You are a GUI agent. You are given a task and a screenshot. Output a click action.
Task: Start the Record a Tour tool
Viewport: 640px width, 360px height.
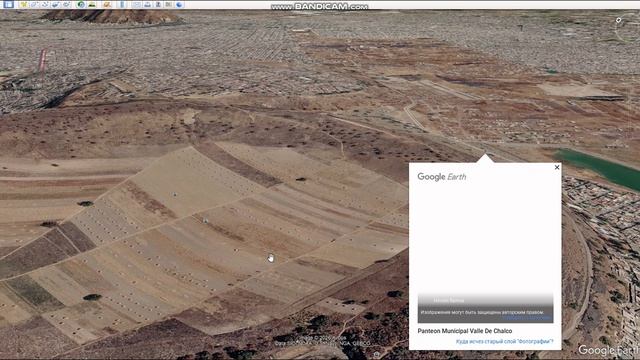67,4
